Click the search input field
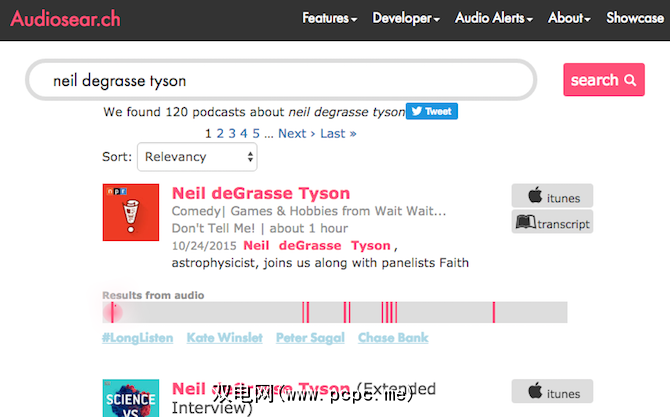The image size is (670, 417). pyautogui.click(x=281, y=80)
